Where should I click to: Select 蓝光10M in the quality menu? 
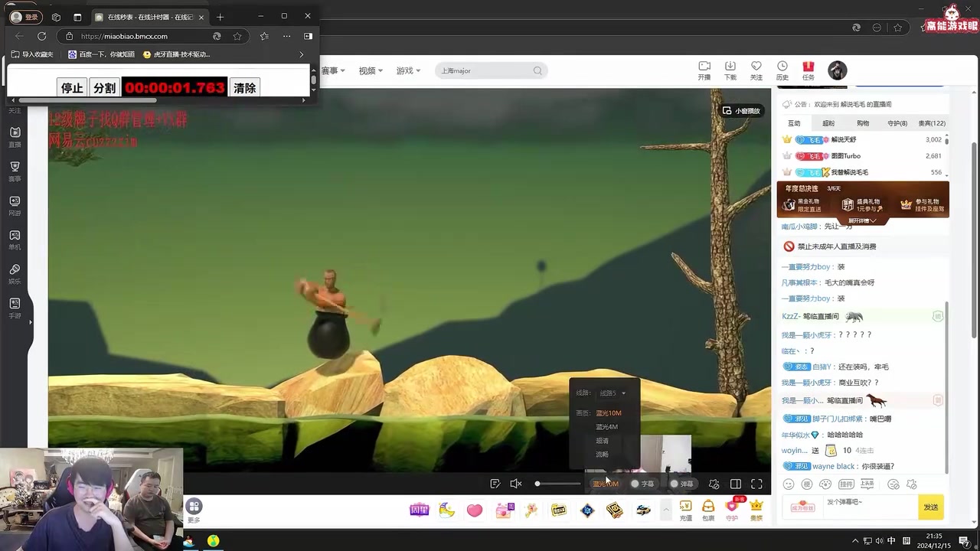[x=609, y=413]
